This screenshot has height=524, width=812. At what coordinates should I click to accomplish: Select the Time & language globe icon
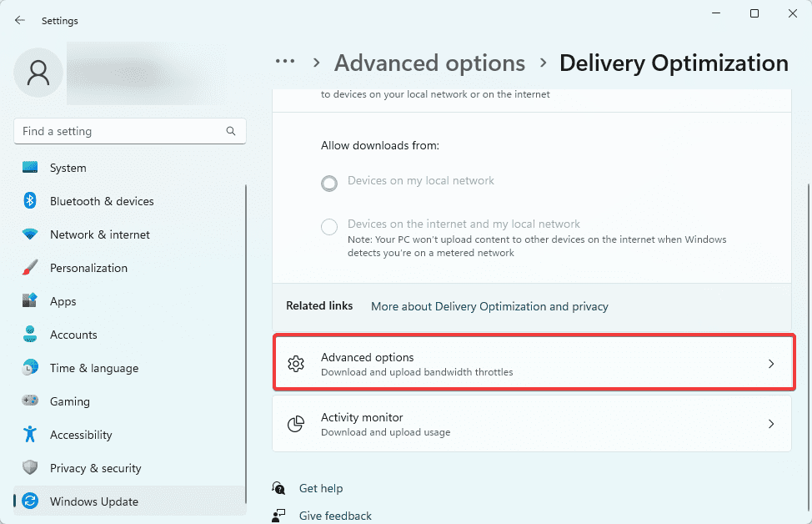tap(30, 367)
